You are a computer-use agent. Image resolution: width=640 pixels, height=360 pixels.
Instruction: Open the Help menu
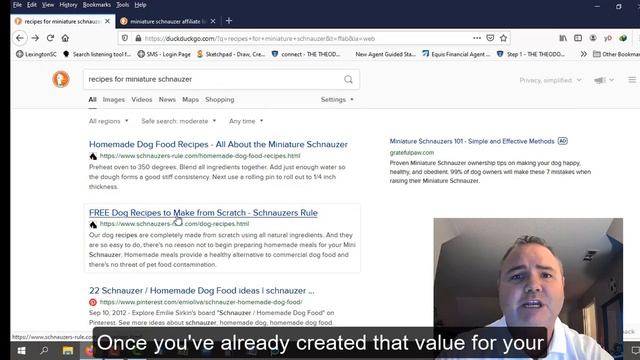[x=140, y=5]
